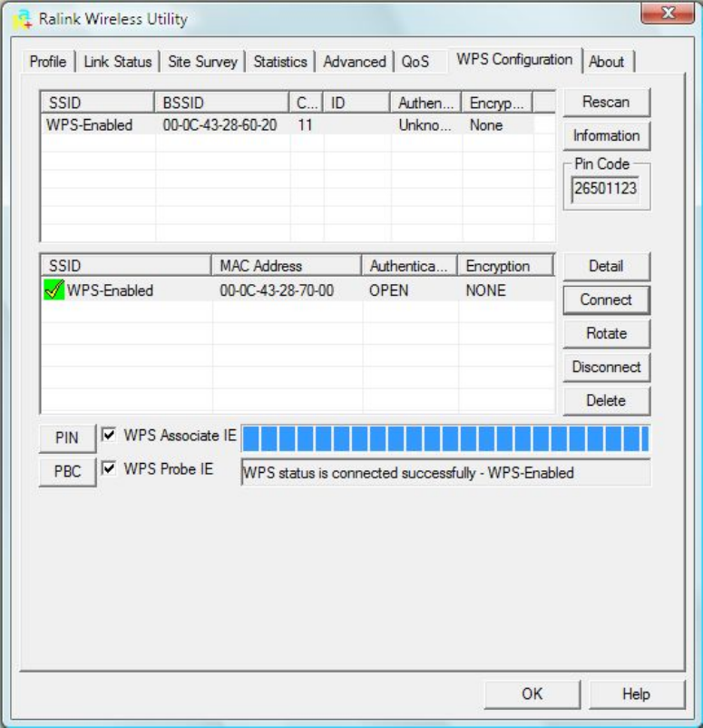Click the Disconnect button
The image size is (703, 728).
pos(606,368)
